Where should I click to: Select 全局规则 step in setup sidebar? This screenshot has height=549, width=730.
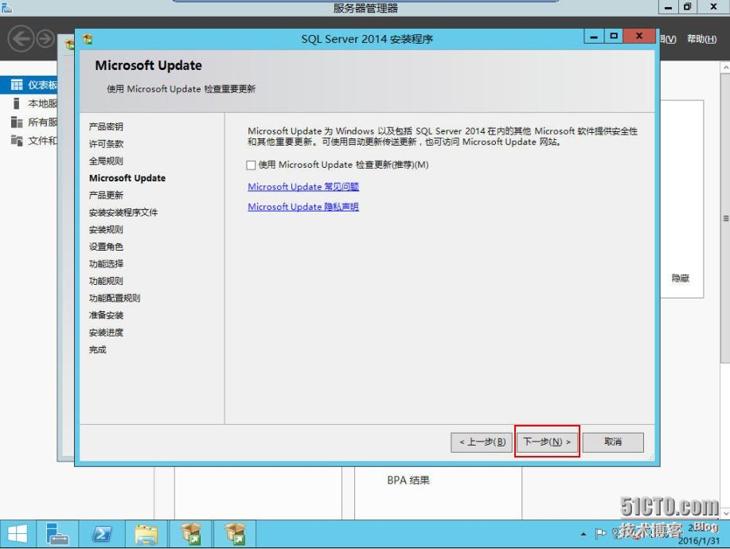click(x=106, y=161)
